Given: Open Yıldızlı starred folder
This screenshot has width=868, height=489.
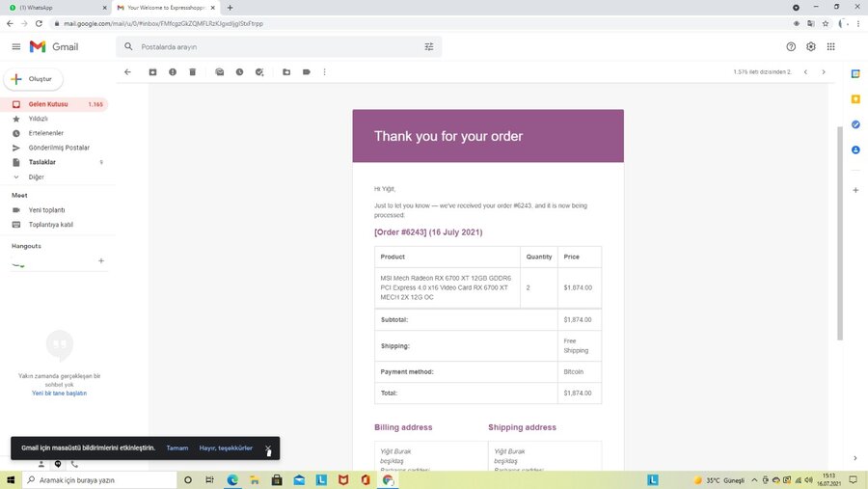Looking at the screenshot, I should pos(54,119).
